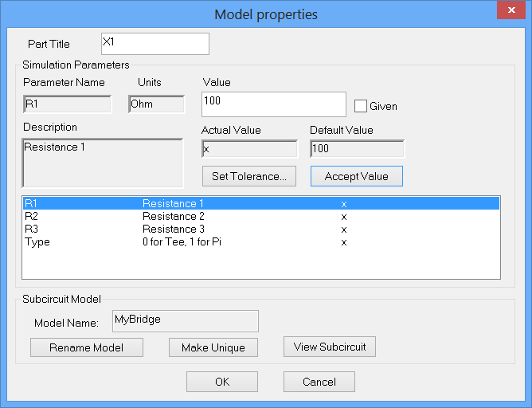
Task: Close the Model properties dialog
Action: point(508,11)
